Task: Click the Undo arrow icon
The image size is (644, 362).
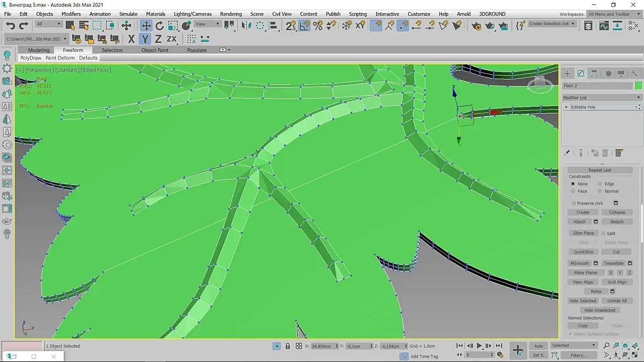Action: click(10, 25)
